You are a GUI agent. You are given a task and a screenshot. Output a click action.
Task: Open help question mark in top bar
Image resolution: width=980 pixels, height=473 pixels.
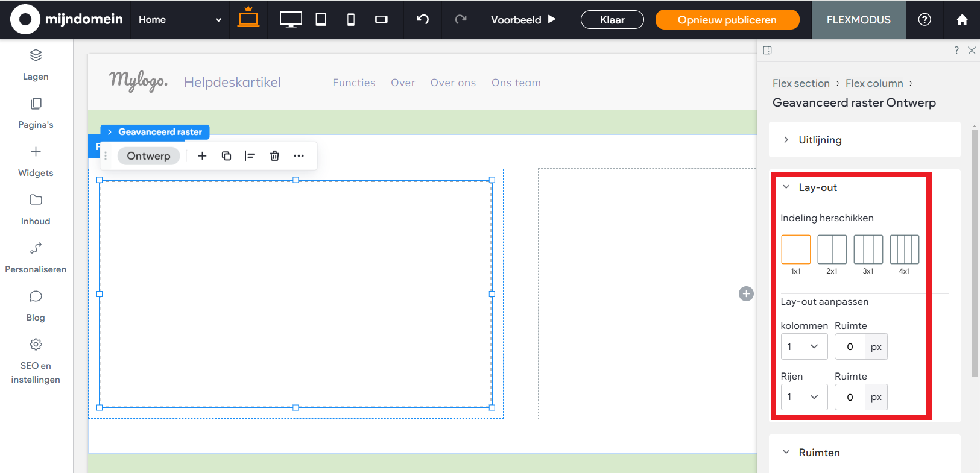[925, 19]
